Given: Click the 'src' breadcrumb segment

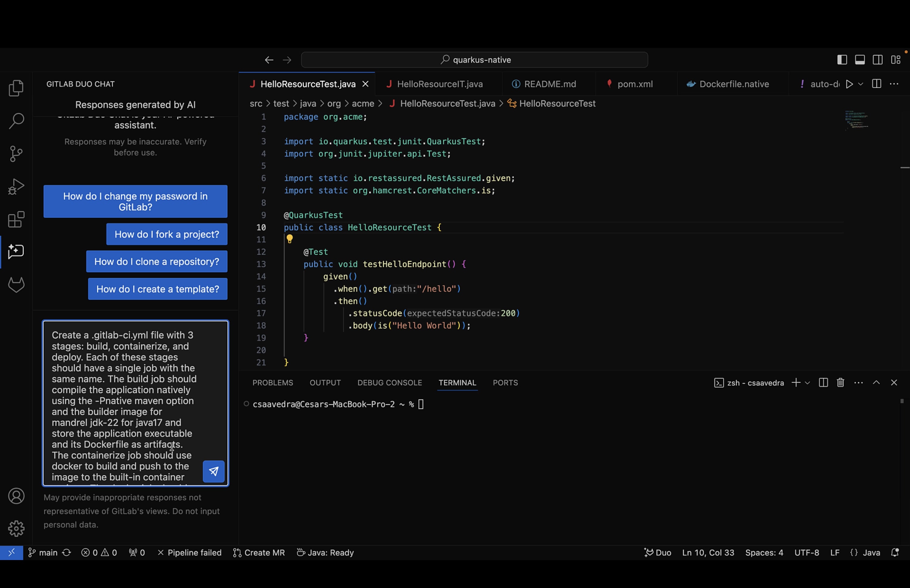Looking at the screenshot, I should pos(256,103).
